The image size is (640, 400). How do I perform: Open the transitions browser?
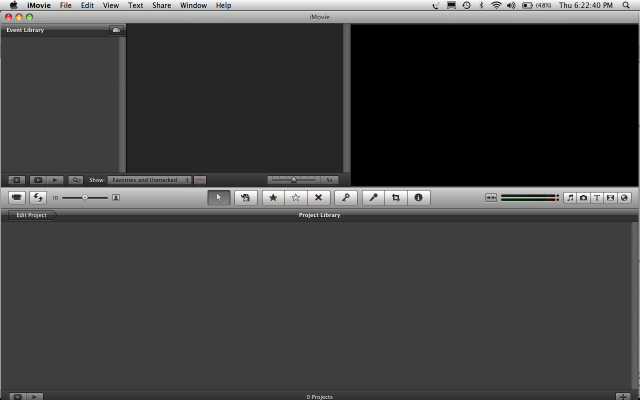tap(610, 198)
